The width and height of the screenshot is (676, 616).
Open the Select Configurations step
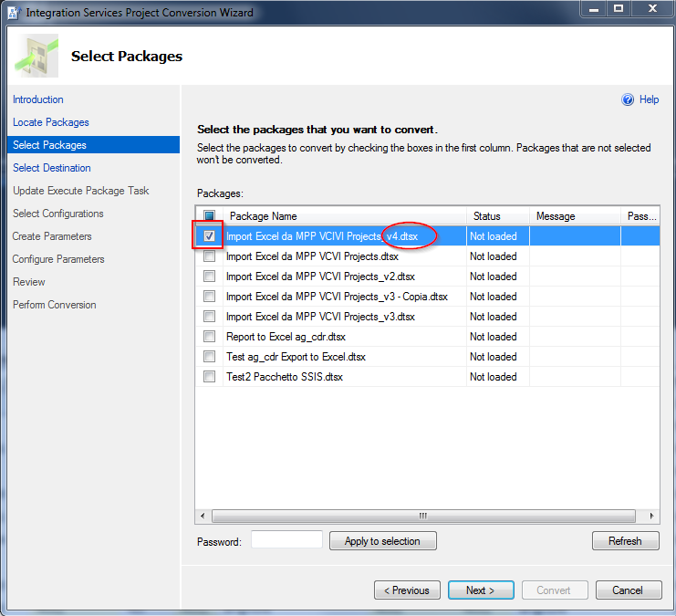58,214
